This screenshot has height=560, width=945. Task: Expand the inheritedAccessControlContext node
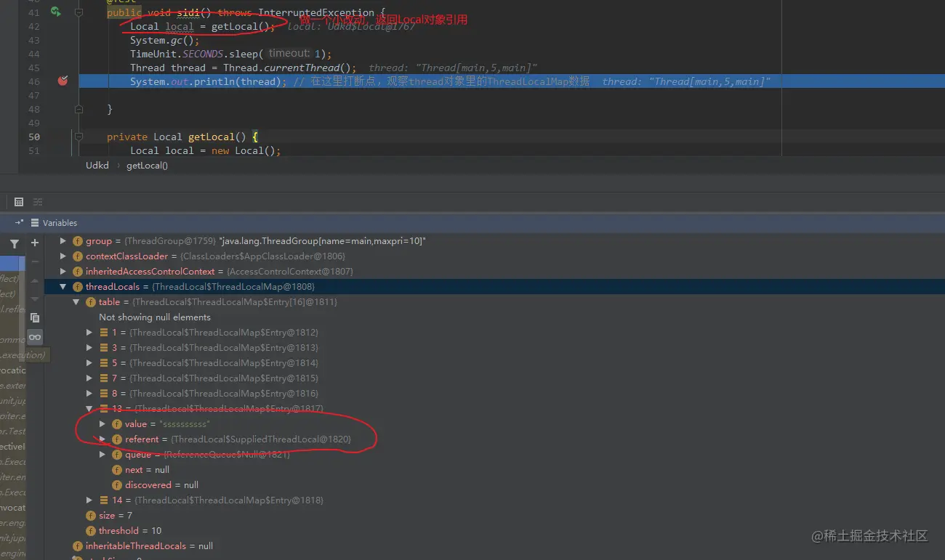coord(63,271)
